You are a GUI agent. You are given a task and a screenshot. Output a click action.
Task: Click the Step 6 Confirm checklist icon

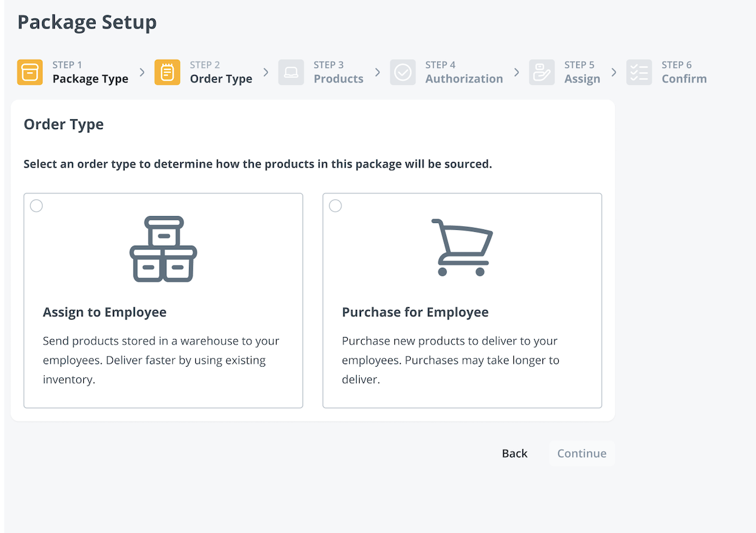[639, 72]
